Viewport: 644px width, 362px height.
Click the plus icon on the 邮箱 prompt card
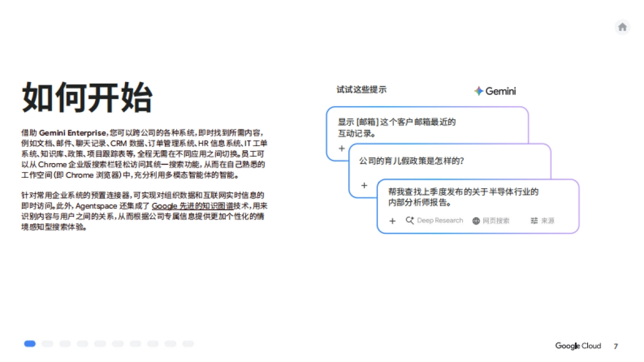tap(342, 149)
